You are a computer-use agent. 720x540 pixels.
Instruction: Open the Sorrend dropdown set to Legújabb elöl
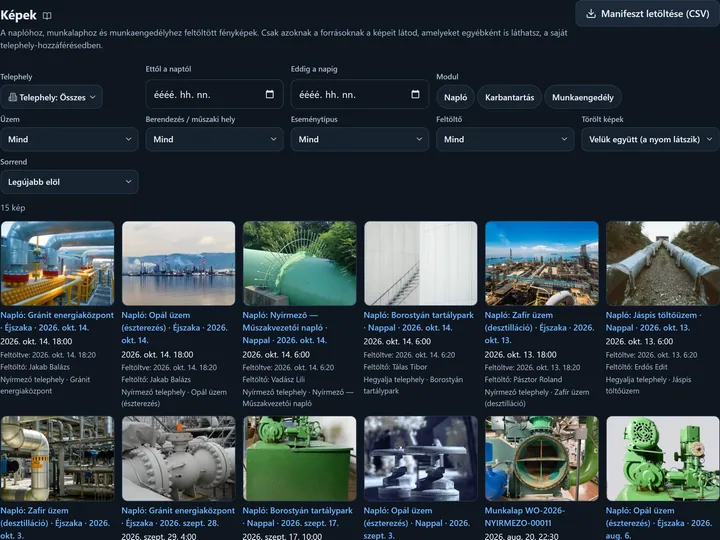coord(69,182)
